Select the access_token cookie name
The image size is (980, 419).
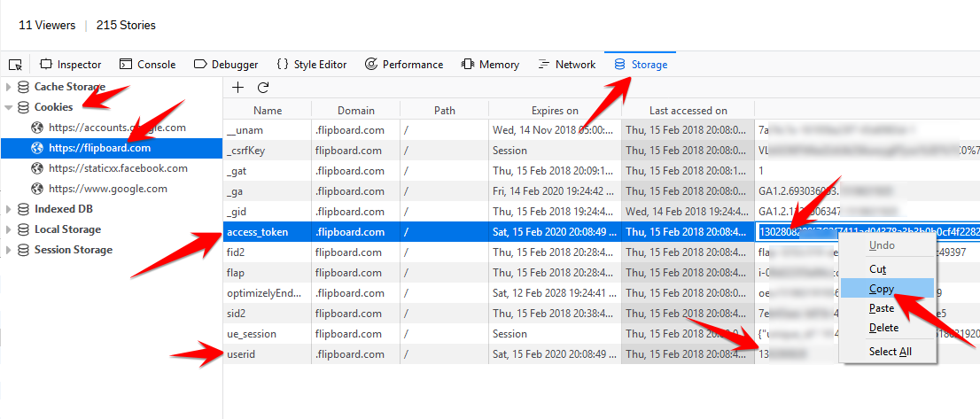coord(258,232)
